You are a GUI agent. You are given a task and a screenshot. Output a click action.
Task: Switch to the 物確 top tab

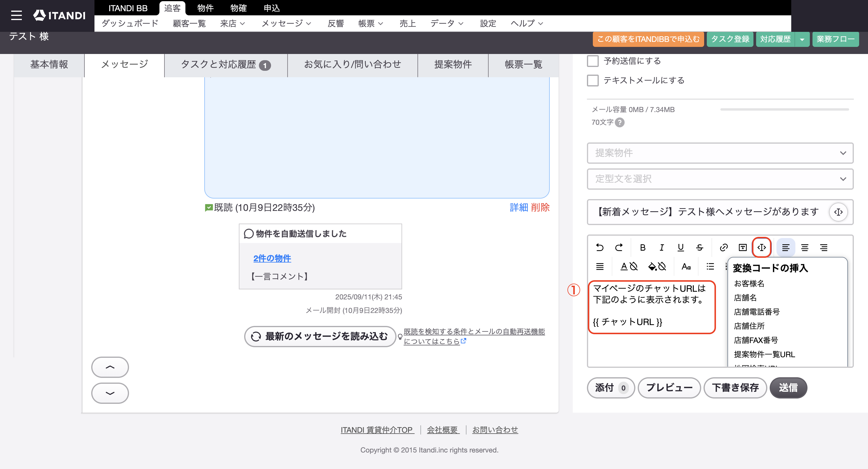click(239, 8)
